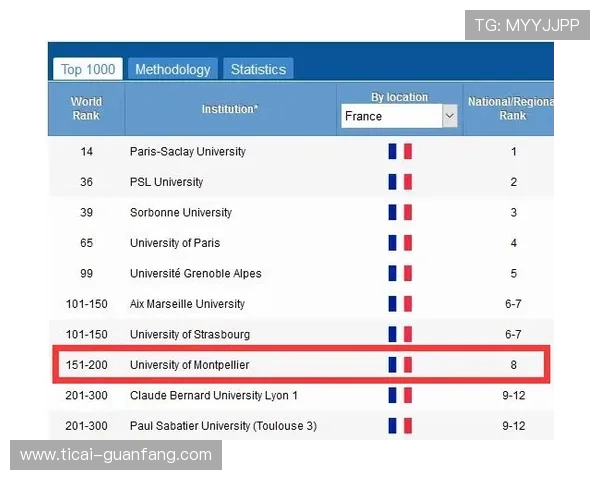Click the Institution column header

coord(230,109)
